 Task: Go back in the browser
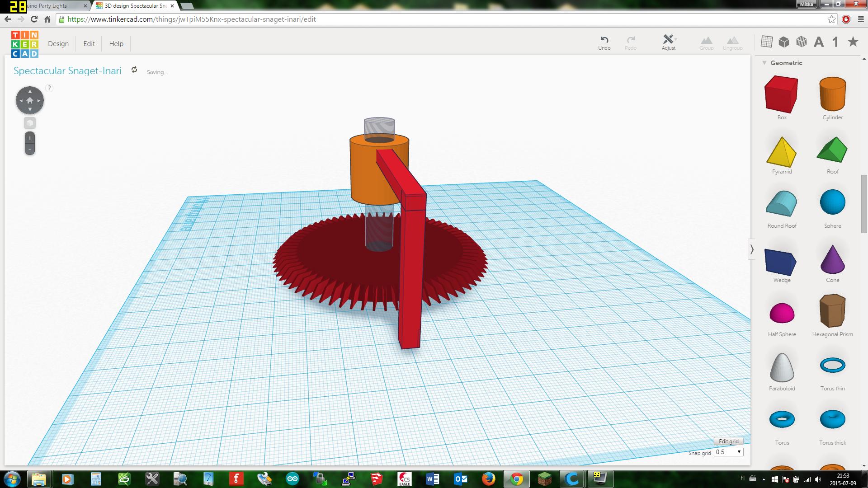point(7,19)
